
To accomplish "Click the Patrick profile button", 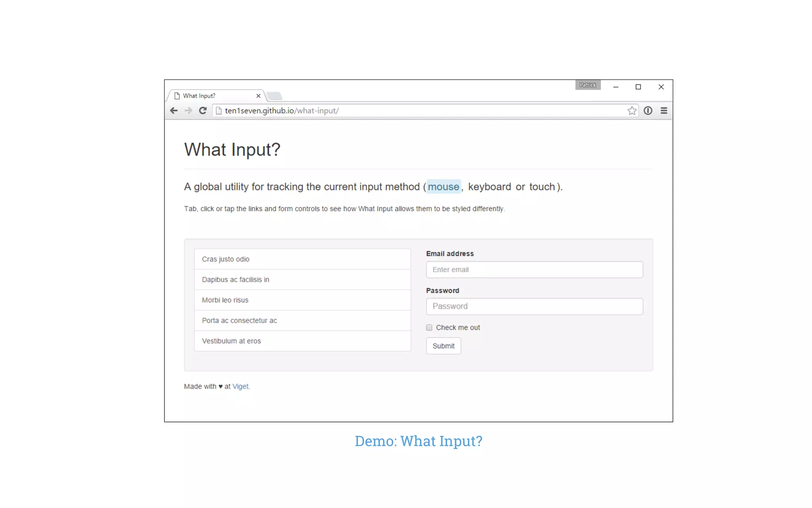I will [x=588, y=85].
